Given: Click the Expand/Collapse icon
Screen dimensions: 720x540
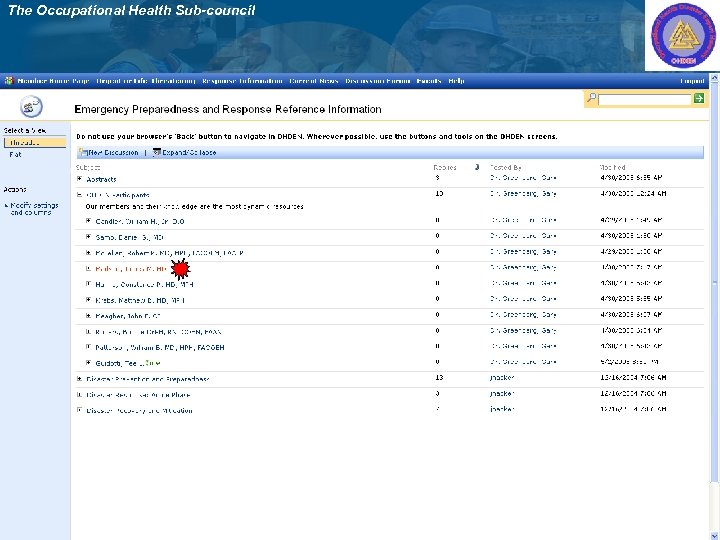Looking at the screenshot, I should click(157, 152).
